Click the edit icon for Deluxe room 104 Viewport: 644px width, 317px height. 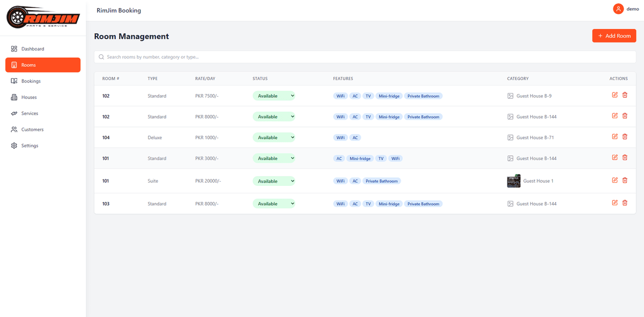coord(614,136)
